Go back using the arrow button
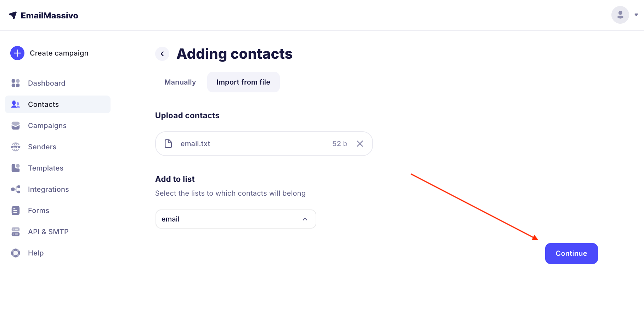 point(162,54)
